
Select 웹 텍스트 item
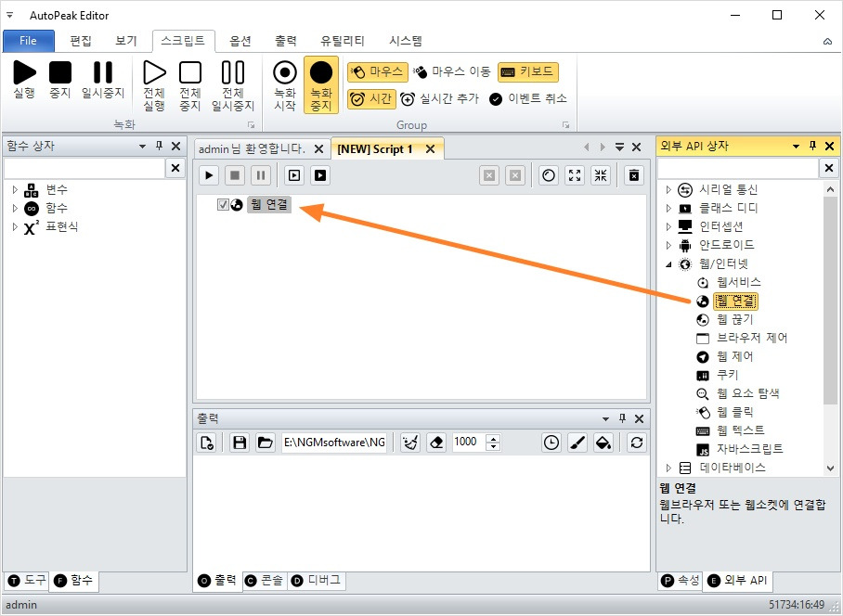[x=740, y=430]
